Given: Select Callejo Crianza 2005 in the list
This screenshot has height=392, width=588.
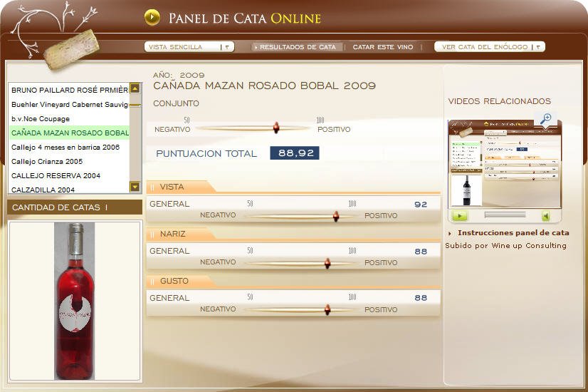Looking at the screenshot, I should point(69,162).
